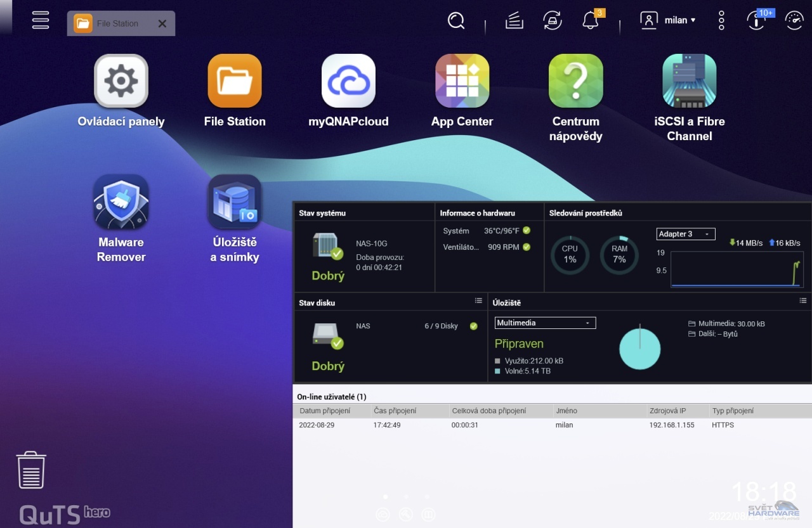Open the Multimedia storage dropdown

pos(545,323)
